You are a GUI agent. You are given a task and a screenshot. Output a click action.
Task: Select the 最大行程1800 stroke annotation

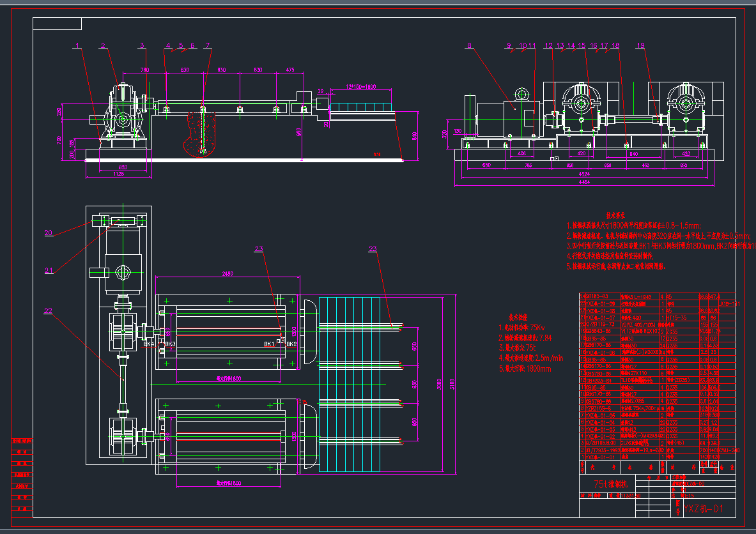pyautogui.click(x=229, y=378)
